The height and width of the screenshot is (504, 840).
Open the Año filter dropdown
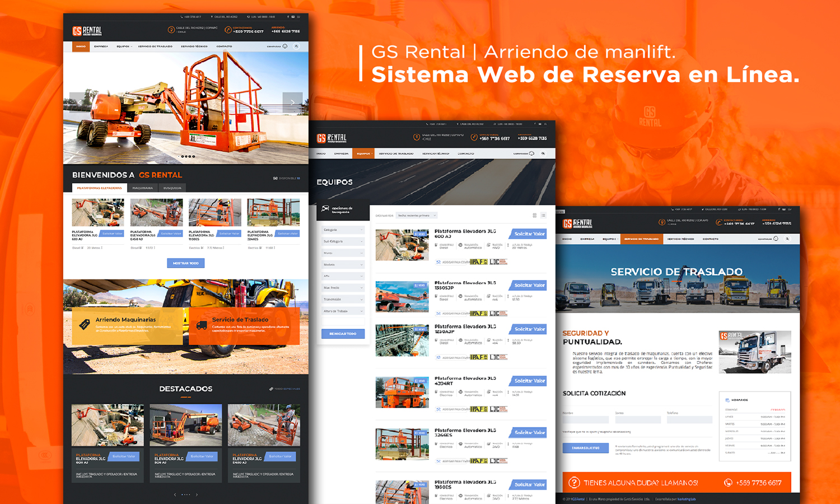pyautogui.click(x=343, y=276)
